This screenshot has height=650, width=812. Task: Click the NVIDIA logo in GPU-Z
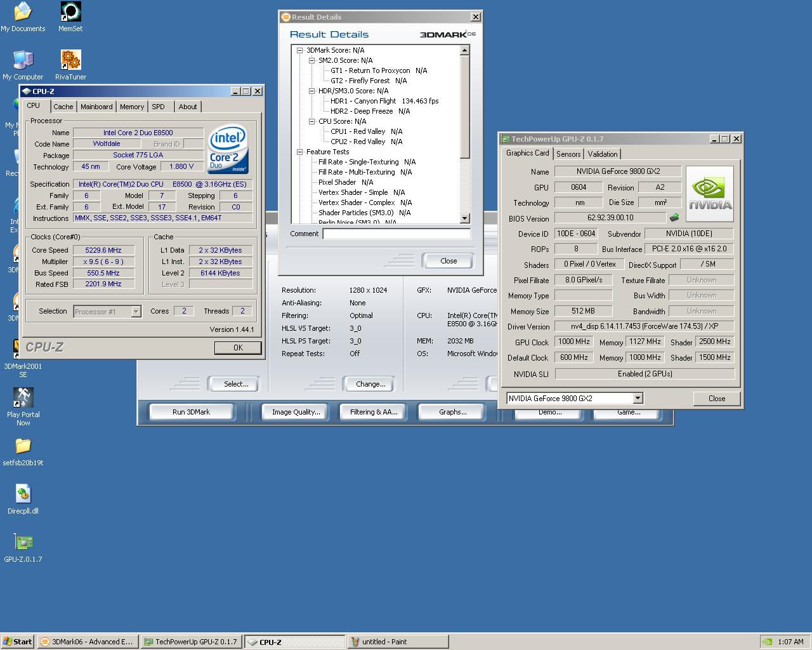[710, 194]
